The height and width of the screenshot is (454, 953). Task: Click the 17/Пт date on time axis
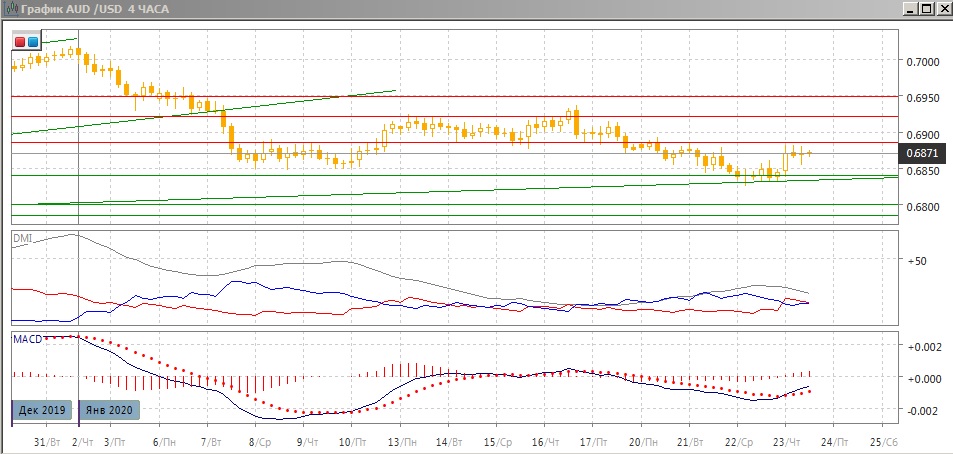[x=595, y=441]
